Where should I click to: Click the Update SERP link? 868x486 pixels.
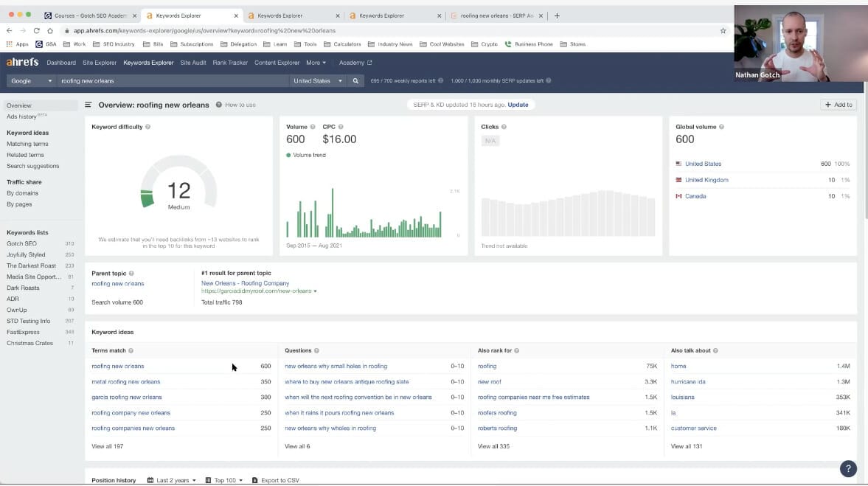[518, 105]
